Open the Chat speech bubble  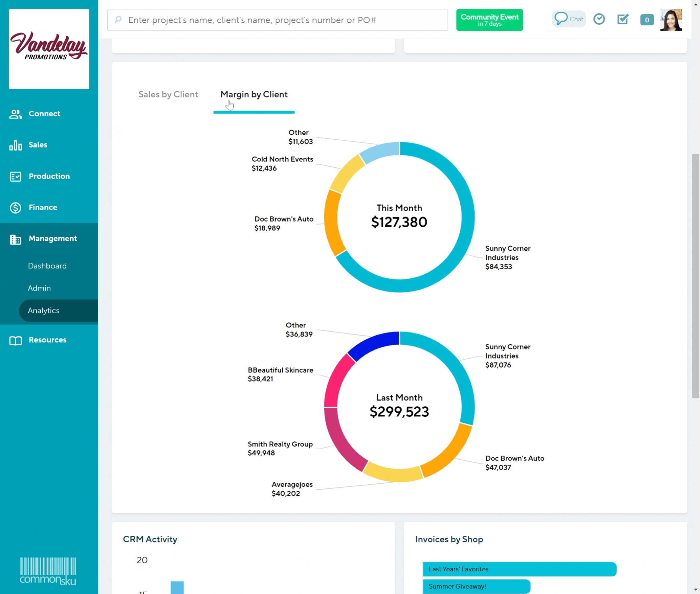pyautogui.click(x=569, y=19)
